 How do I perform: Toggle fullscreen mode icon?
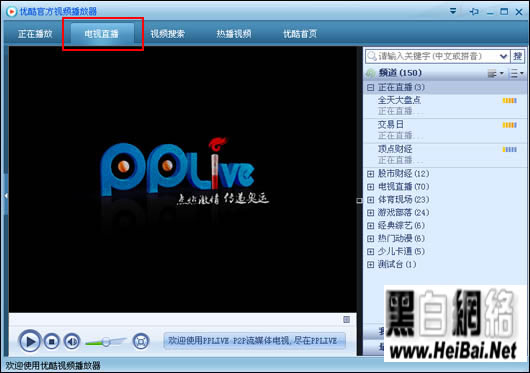pos(141,342)
